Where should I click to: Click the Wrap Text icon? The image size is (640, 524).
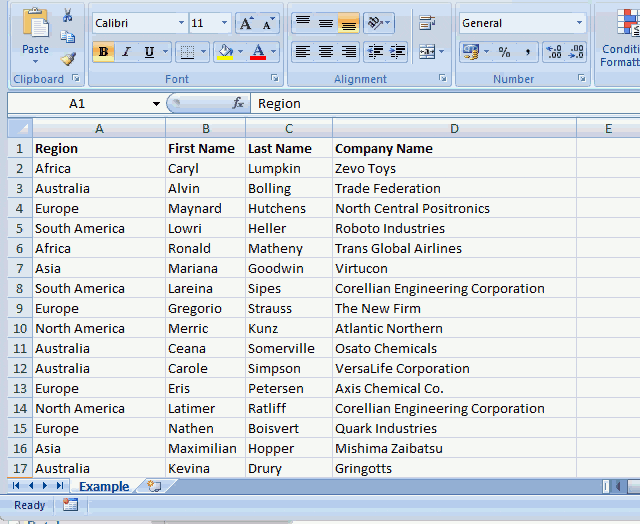(x=427, y=23)
